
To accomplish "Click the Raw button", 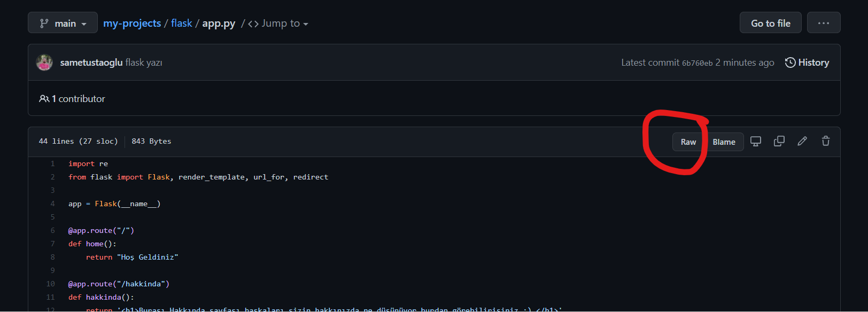I will pos(688,142).
